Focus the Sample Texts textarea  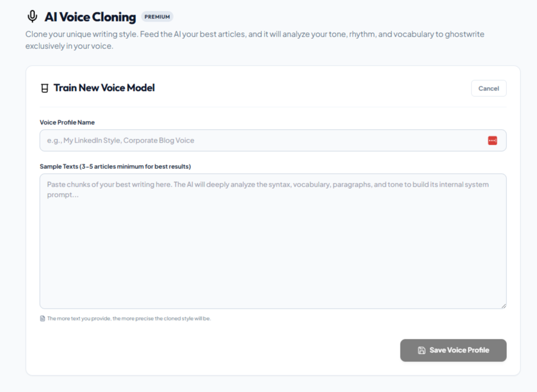pyautogui.click(x=273, y=241)
